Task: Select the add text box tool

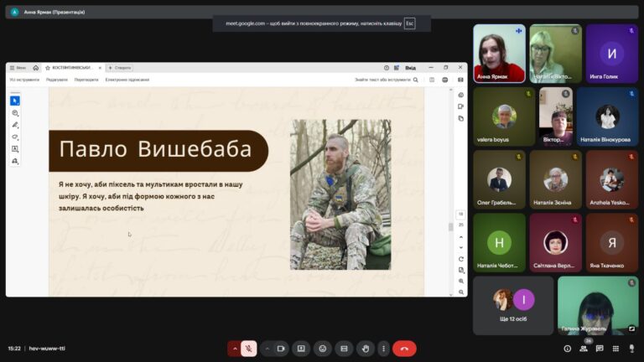Action: [x=15, y=149]
